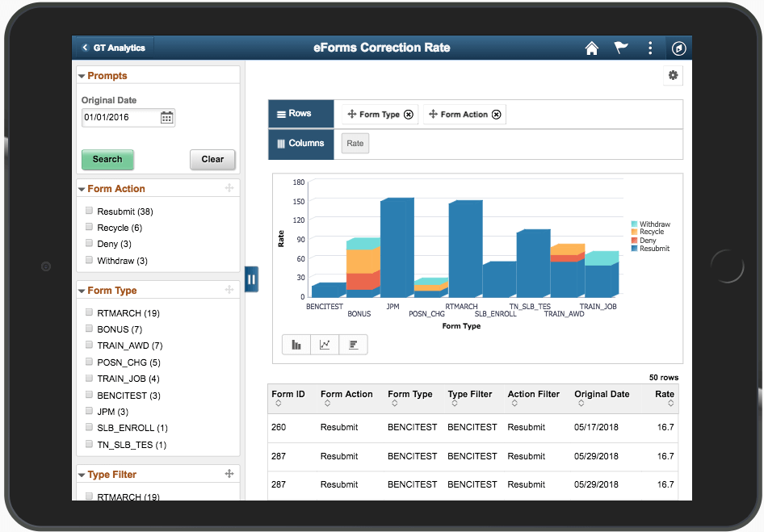Collapse the Form Action facet
This screenshot has width=764, height=532.
tap(82, 189)
